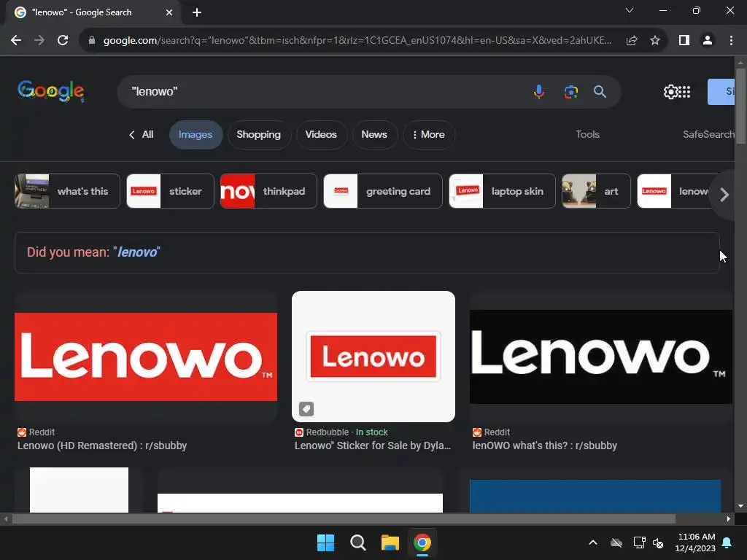Viewport: 747px width, 560px height.
Task: Close the "lenowo" Google Search tab
Action: click(169, 12)
